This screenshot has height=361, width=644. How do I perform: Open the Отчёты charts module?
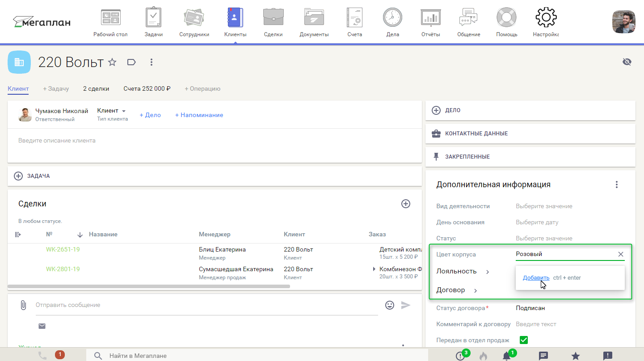[430, 22]
